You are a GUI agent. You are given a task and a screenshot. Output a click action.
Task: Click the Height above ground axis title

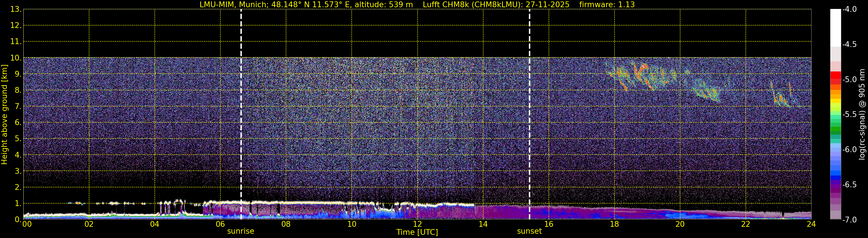4,115
